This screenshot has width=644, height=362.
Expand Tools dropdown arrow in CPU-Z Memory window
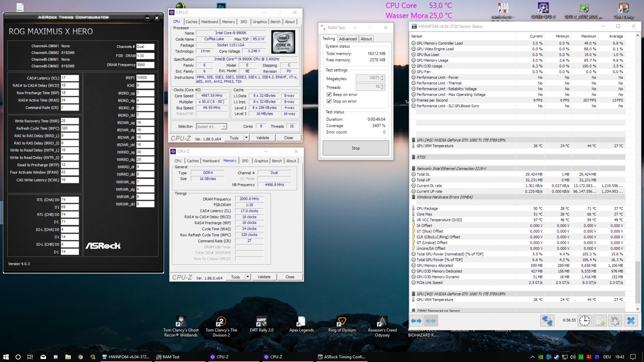tap(247, 277)
